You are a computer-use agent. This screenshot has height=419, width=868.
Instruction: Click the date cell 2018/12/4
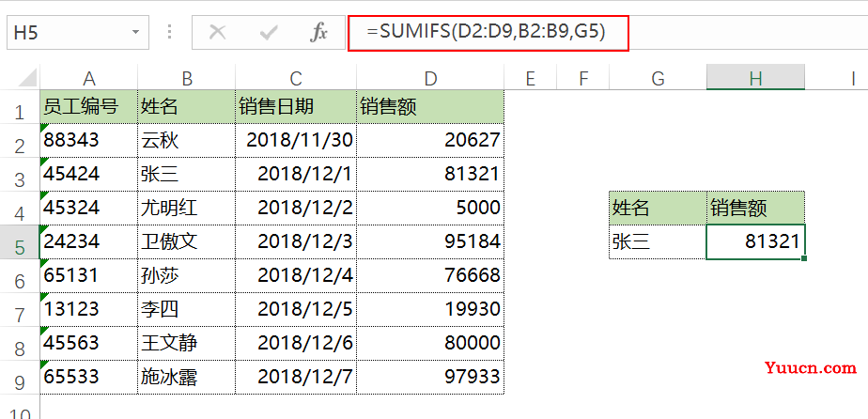click(296, 275)
